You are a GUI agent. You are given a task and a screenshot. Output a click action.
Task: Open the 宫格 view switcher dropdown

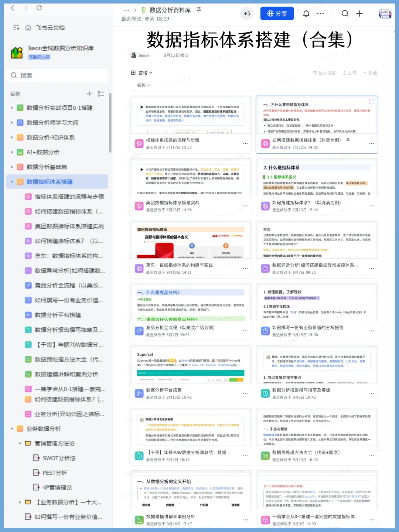tap(141, 73)
